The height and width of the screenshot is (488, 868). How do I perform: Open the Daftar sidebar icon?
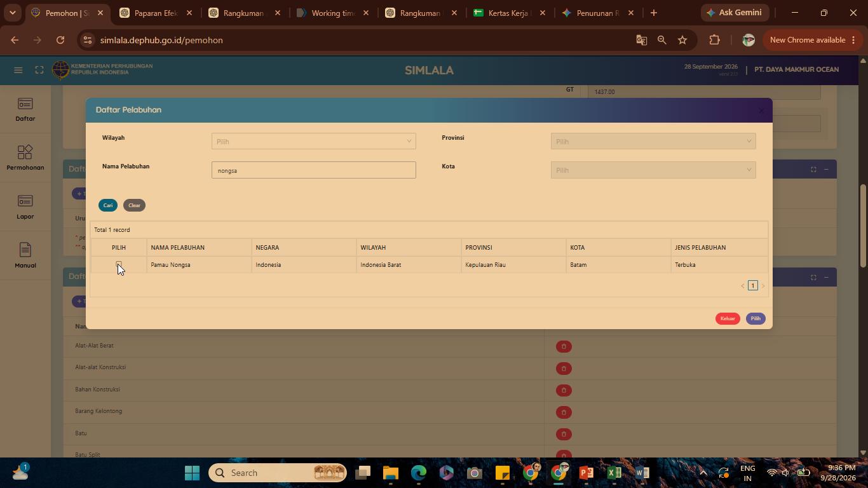tap(25, 109)
